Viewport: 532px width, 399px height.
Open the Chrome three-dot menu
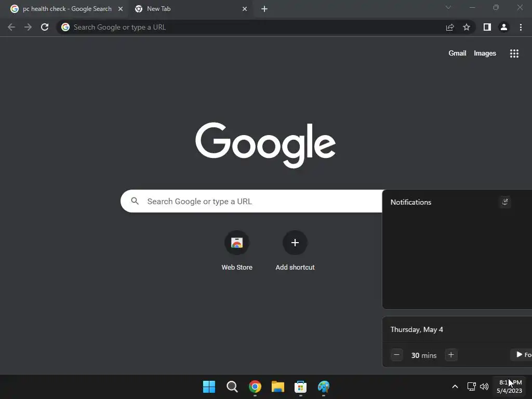click(521, 27)
